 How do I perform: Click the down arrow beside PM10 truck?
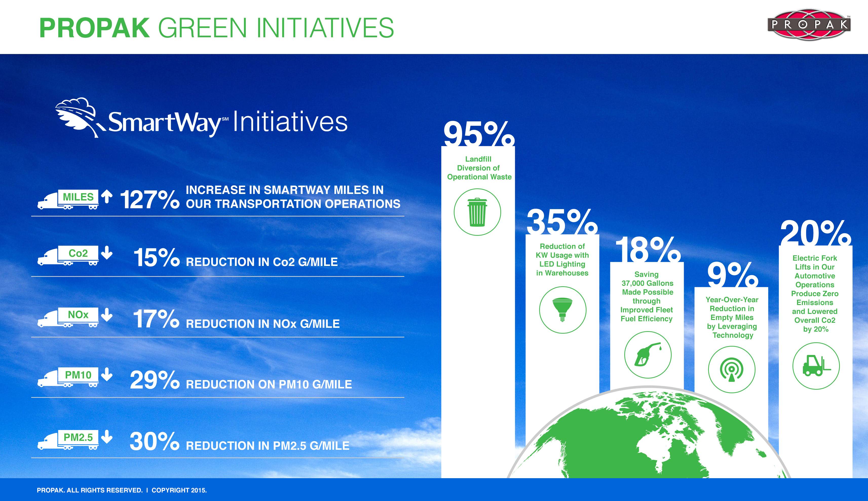107,374
